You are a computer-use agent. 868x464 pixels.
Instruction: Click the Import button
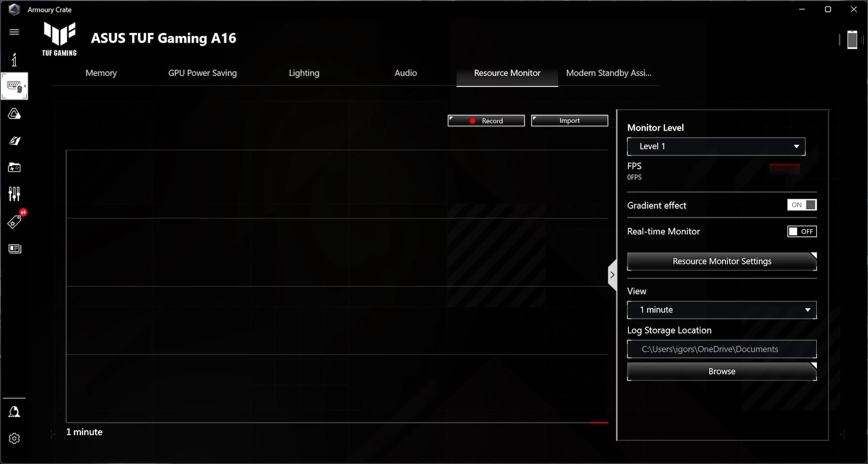570,121
